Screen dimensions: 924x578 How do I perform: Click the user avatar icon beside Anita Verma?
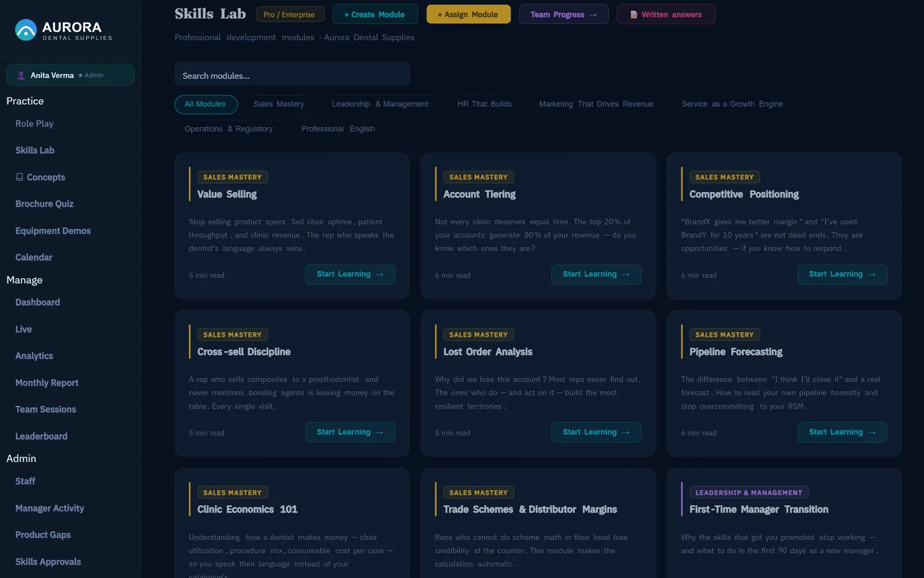21,75
